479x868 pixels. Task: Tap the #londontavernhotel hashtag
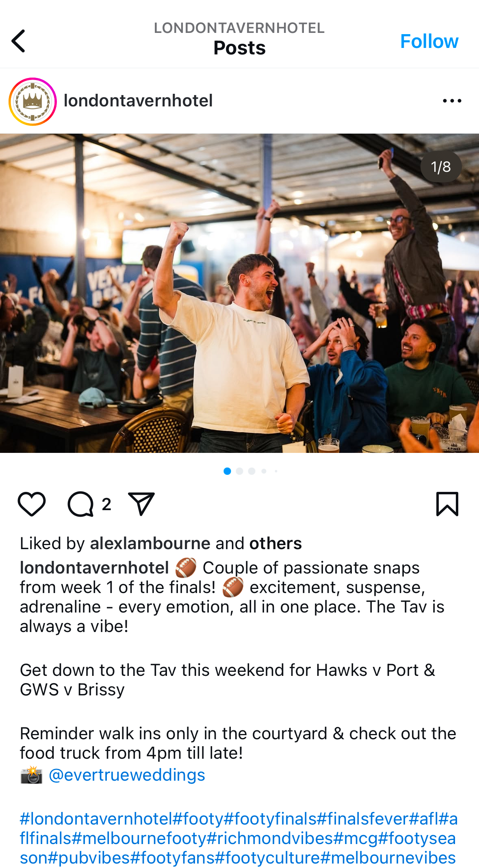click(x=96, y=819)
